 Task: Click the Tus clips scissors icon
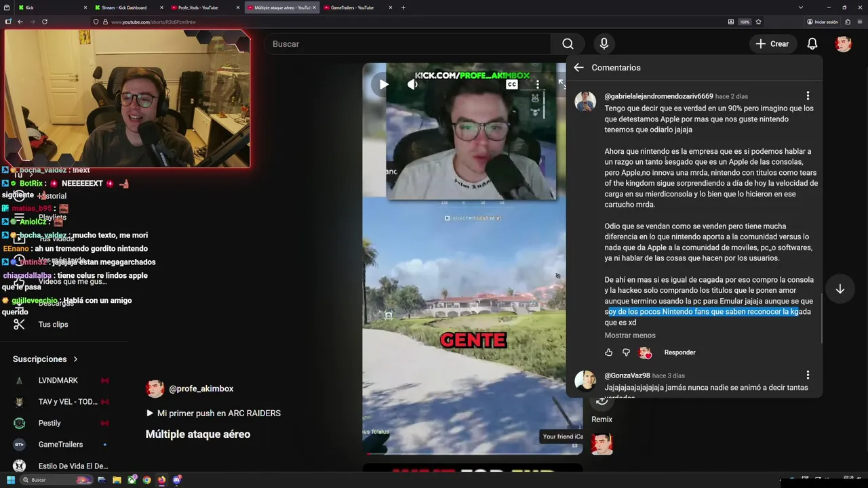[x=19, y=325]
